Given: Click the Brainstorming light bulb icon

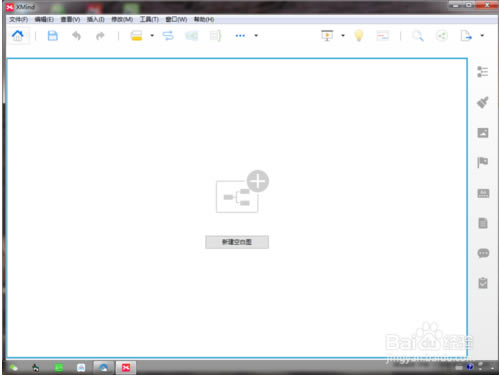Looking at the screenshot, I should click(x=359, y=36).
